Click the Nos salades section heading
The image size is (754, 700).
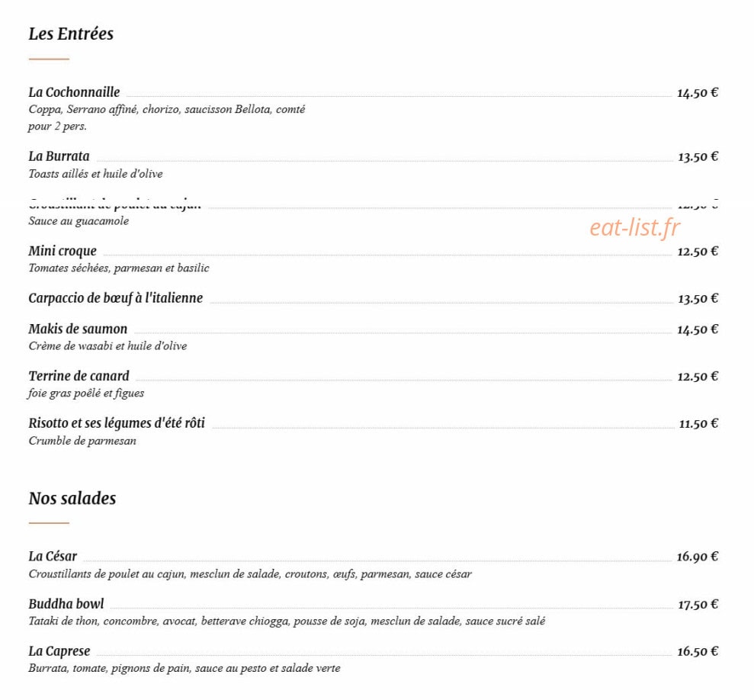72,498
